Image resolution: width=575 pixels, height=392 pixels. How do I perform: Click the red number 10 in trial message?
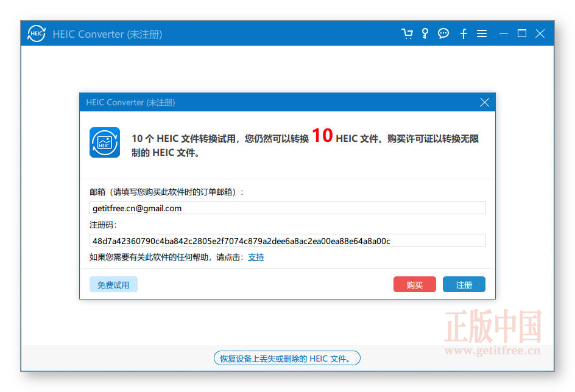coord(322,136)
